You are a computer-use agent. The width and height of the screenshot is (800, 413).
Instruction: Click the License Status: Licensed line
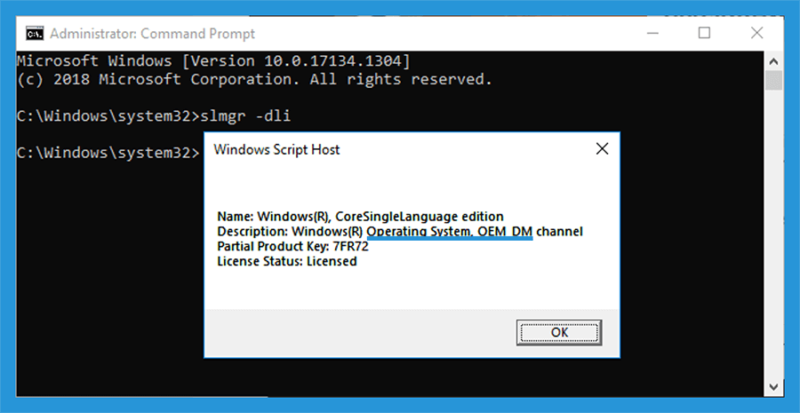point(287,262)
